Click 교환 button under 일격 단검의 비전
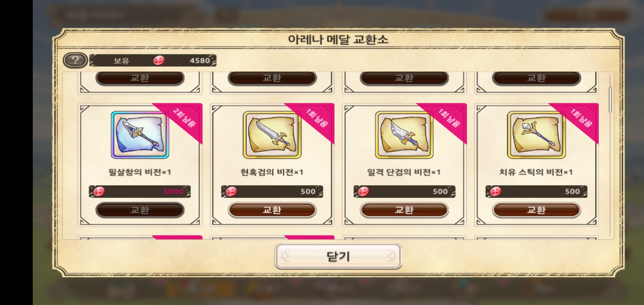The width and height of the screenshot is (644, 305). (x=404, y=210)
